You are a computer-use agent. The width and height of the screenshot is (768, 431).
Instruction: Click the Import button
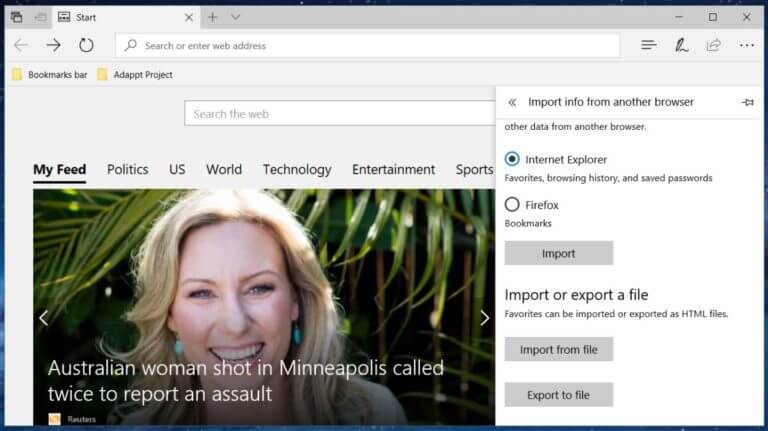[x=558, y=253]
